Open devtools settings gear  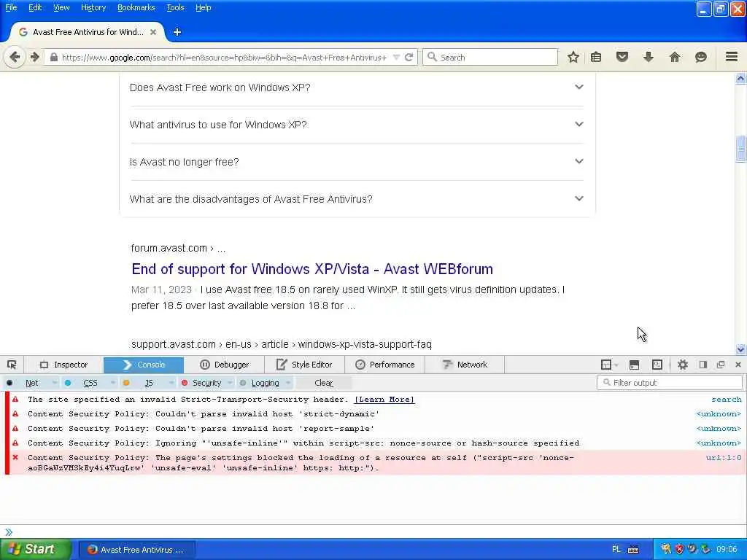click(683, 365)
